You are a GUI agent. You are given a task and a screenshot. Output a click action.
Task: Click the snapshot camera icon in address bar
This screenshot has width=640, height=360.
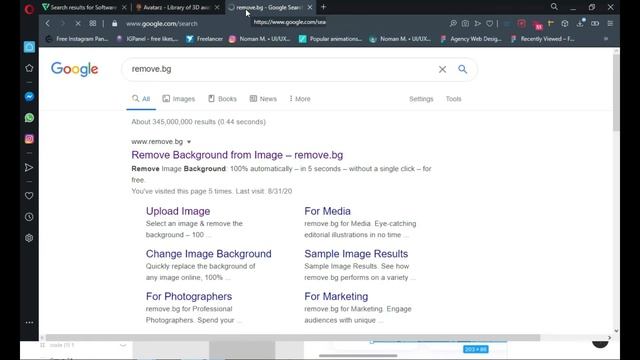coord(465,24)
